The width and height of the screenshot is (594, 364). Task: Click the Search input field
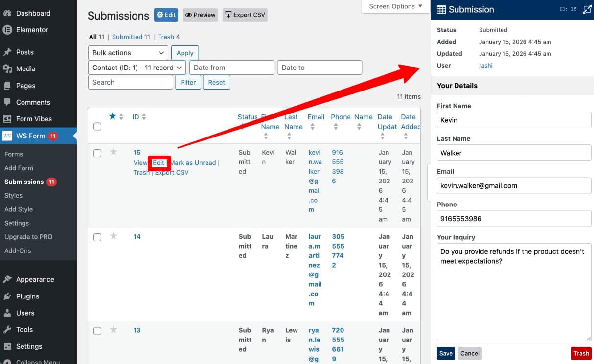point(131,82)
